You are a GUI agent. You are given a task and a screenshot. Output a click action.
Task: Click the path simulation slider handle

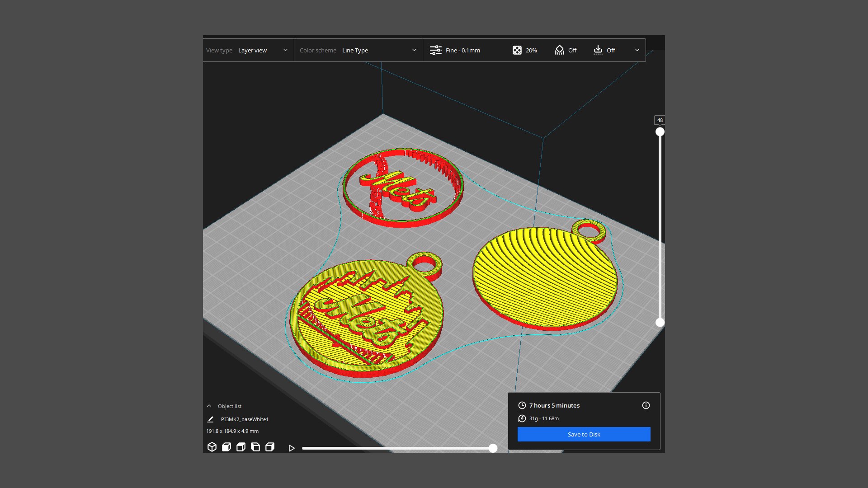click(493, 448)
